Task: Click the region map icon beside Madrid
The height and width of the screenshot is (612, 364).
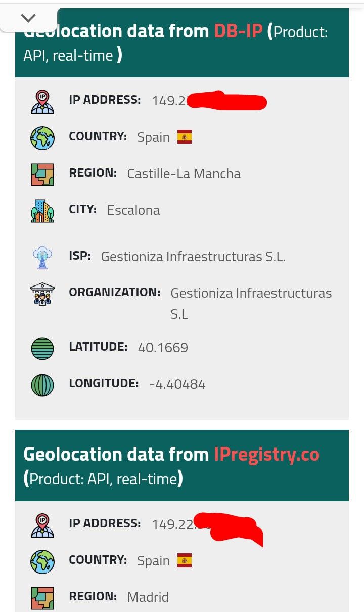Action: (x=42, y=598)
